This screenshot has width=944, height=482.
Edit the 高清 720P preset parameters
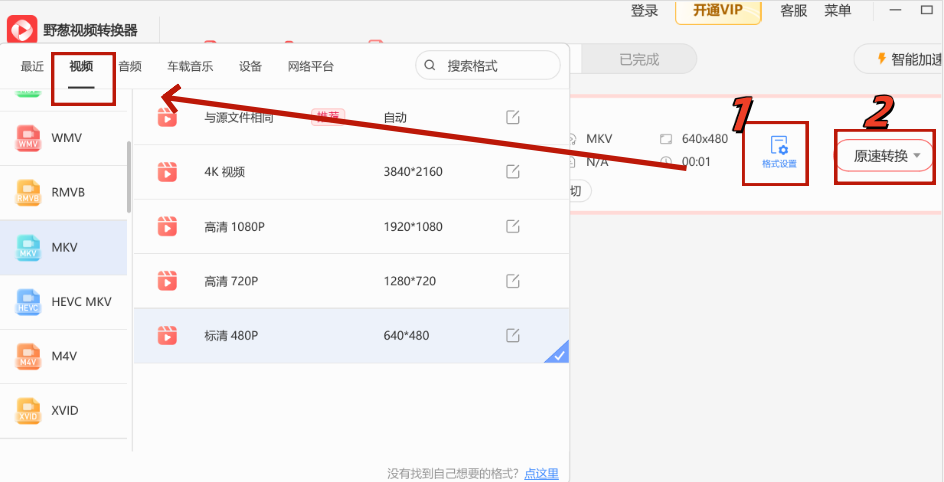point(512,281)
